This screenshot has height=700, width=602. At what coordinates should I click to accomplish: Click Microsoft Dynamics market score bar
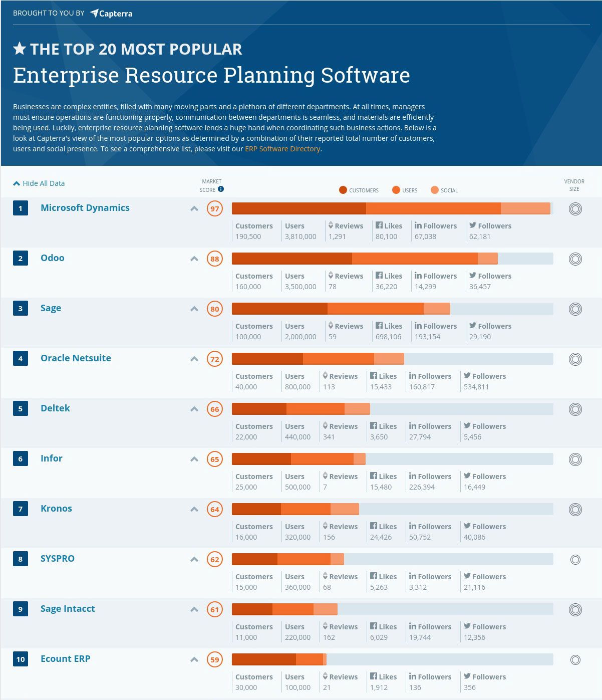point(393,209)
